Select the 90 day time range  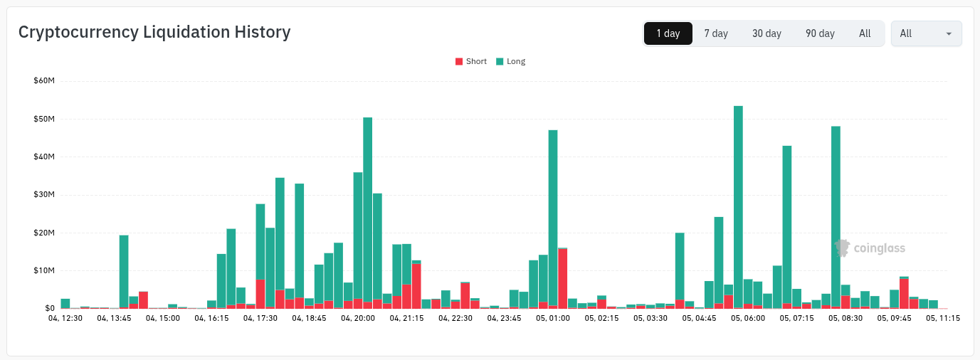[820, 33]
